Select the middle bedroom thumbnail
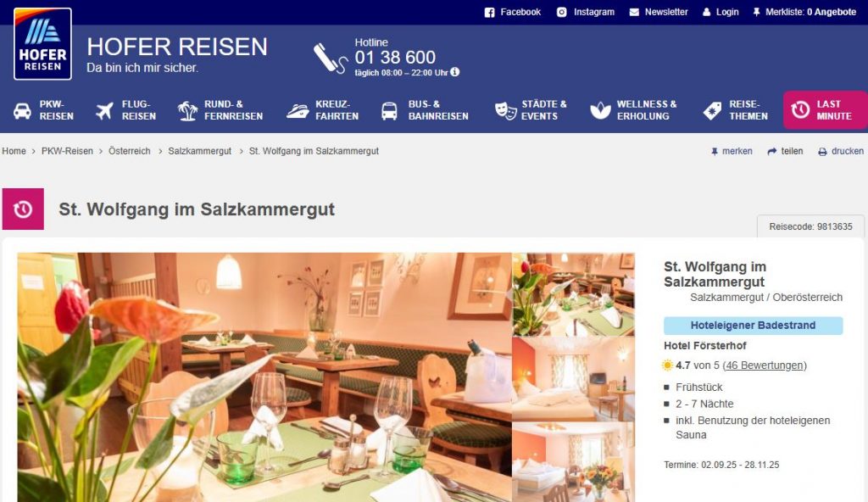This screenshot has height=502, width=868. (x=574, y=380)
